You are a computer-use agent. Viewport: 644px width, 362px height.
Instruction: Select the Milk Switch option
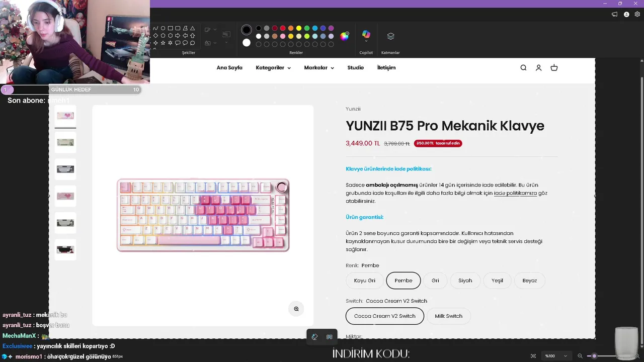448,316
